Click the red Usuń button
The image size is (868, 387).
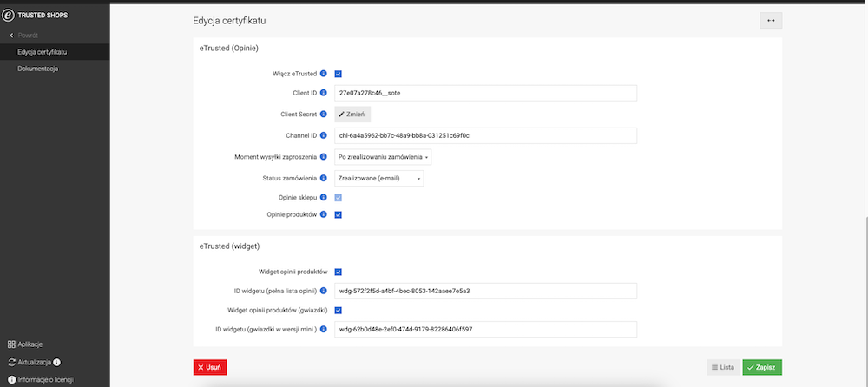click(x=210, y=367)
